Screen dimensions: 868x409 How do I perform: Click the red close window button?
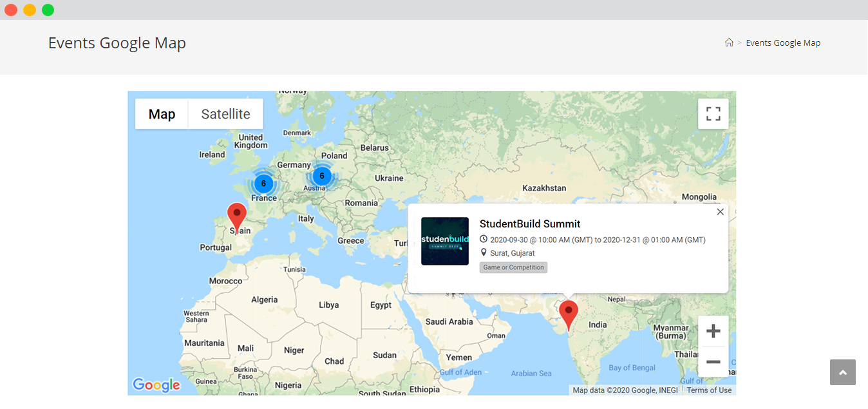tap(11, 10)
